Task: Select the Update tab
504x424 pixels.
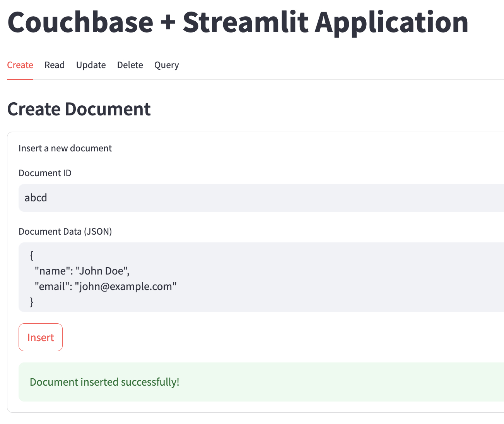Action: [x=91, y=65]
